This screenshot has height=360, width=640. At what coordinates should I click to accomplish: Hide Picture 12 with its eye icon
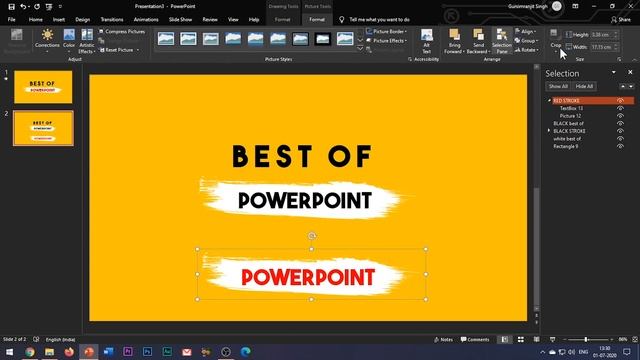(620, 116)
